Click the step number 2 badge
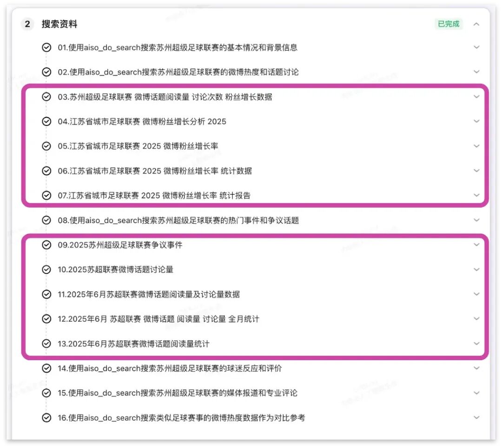Image resolution: width=502 pixels, height=448 pixels. tap(27, 24)
